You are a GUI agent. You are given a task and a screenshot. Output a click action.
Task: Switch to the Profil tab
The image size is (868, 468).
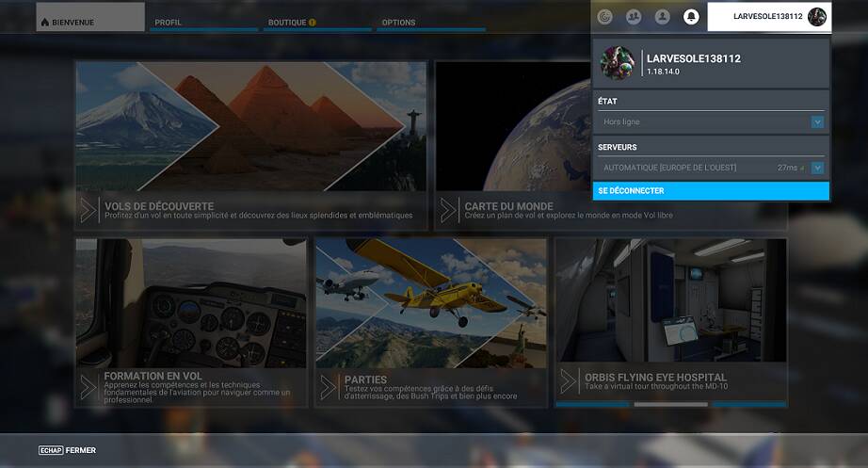203,23
